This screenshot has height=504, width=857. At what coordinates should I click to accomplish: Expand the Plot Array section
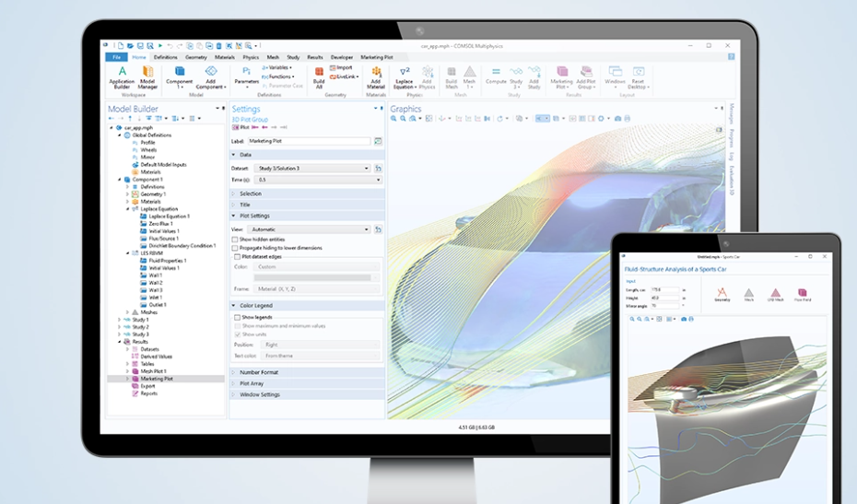(307, 383)
